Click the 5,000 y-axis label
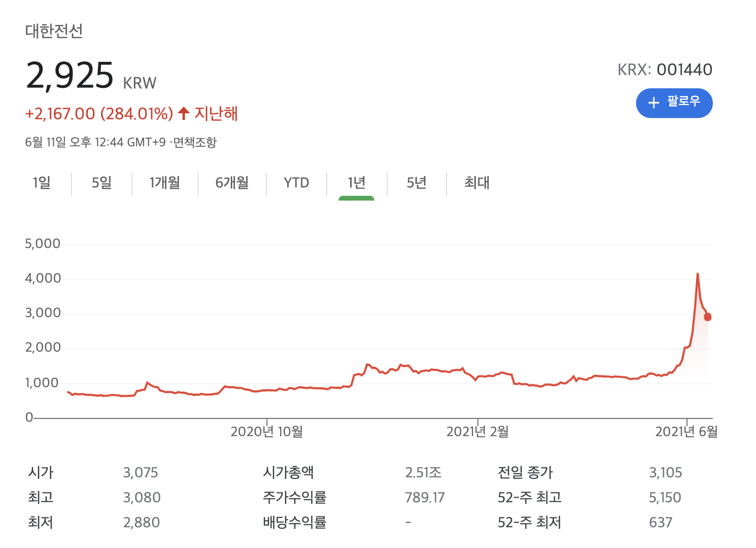 [43, 244]
